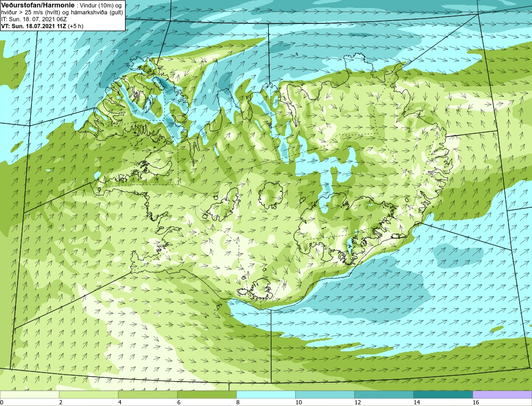The image size is (532, 406).
Task: Pick the 14–16 m/s dark teal swatch
Action: [x=443, y=394]
